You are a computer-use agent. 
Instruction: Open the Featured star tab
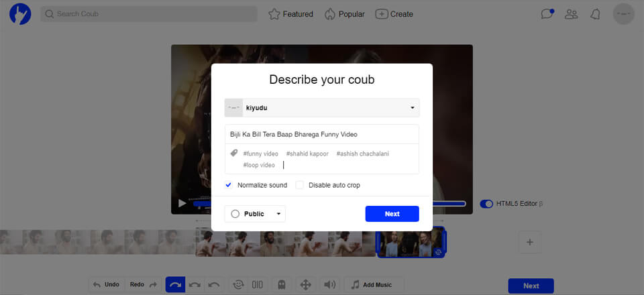pyautogui.click(x=290, y=14)
